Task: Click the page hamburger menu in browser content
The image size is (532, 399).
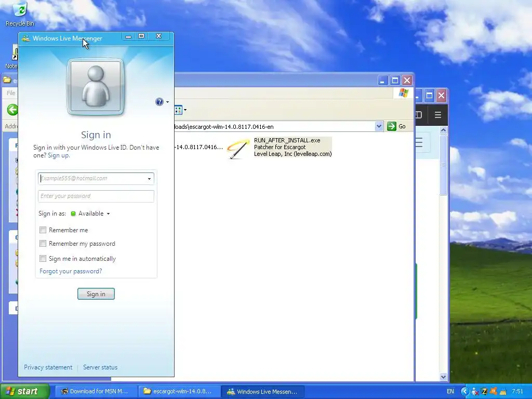Action: pyautogui.click(x=419, y=142)
